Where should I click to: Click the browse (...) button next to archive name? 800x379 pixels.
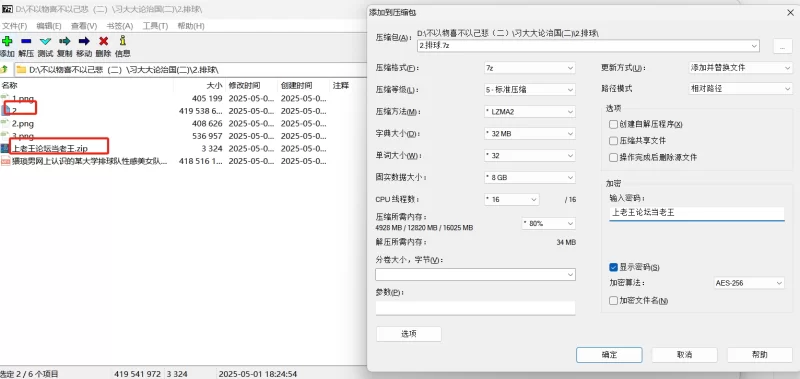click(782, 46)
